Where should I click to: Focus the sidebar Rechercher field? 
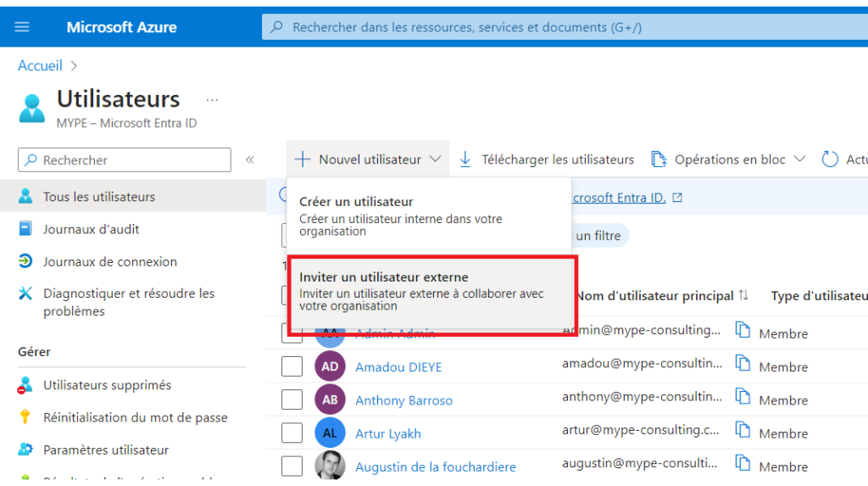[125, 159]
